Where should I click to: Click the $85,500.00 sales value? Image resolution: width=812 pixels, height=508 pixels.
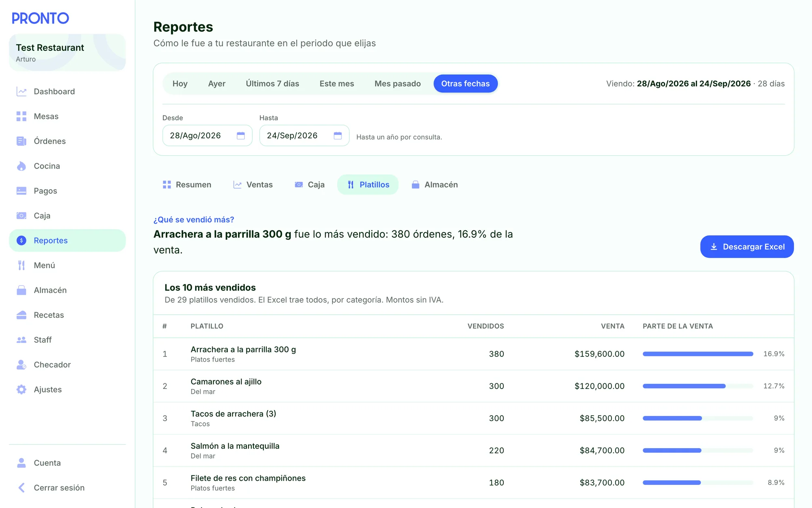(602, 418)
